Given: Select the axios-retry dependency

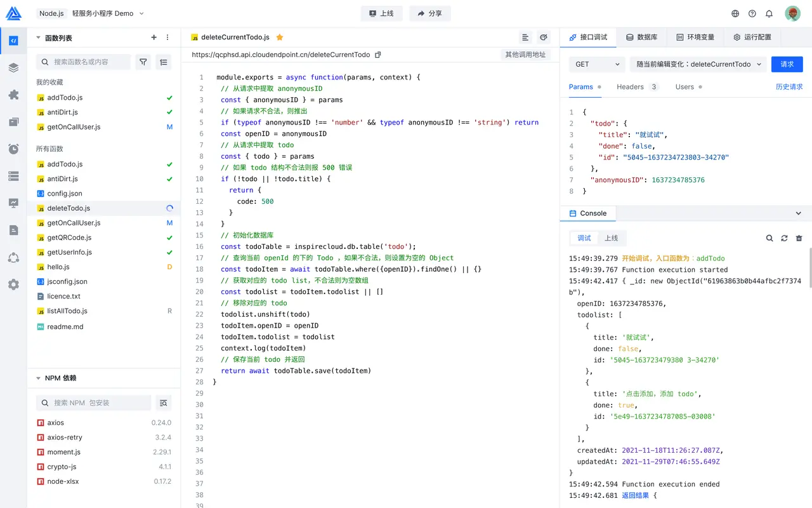Looking at the screenshot, I should click(104, 438).
